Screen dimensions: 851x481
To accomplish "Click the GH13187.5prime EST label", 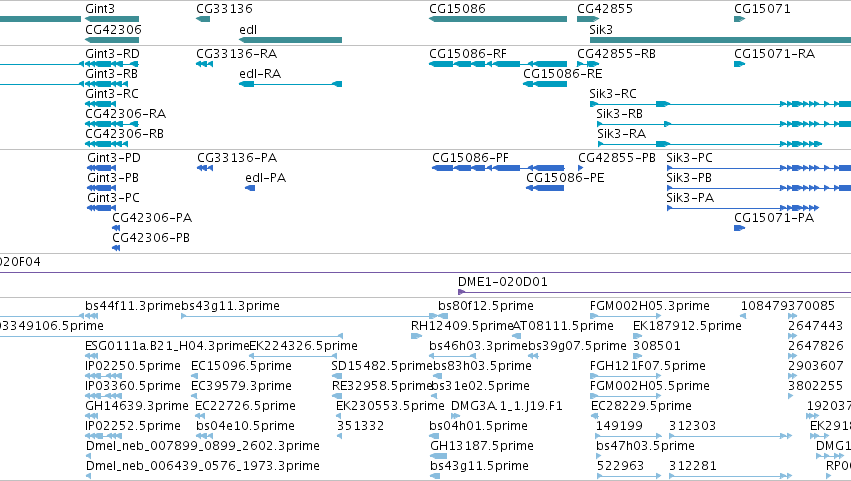I will 482,447.
